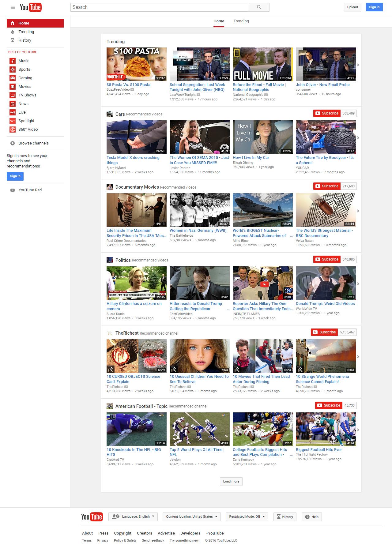Viewport: 392px width, 552px height.
Task: Open Live category icon in sidebar
Action: (12, 112)
